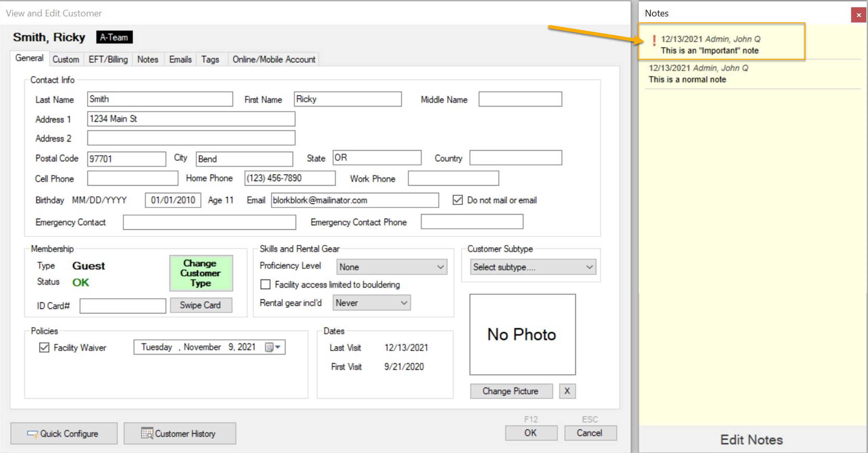
Task: Toggle the Do not mail or email checkbox
Action: pyautogui.click(x=457, y=200)
